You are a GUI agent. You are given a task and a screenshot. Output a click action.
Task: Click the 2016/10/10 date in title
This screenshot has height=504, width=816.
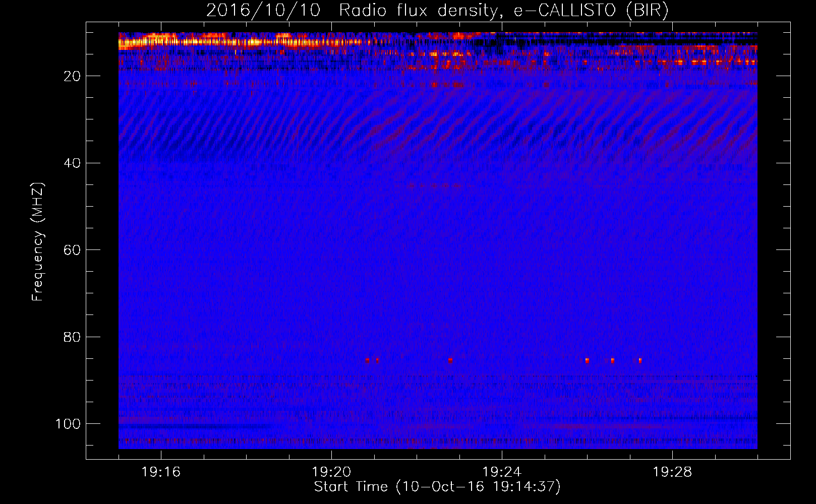(x=263, y=10)
